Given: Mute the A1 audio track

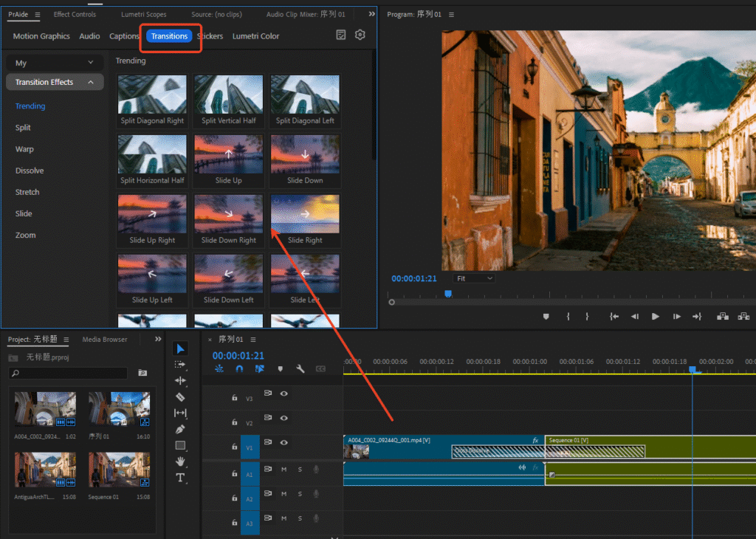Looking at the screenshot, I should pos(284,470).
